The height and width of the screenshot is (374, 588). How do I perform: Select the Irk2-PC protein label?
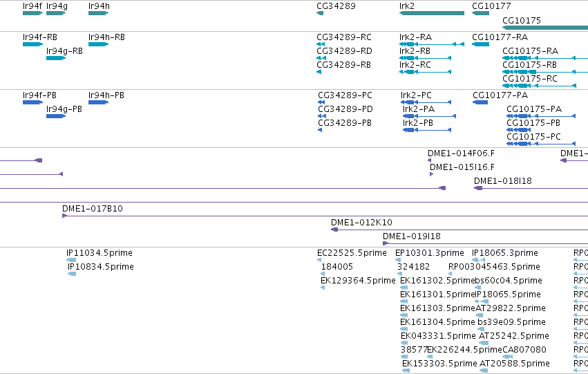(x=416, y=95)
